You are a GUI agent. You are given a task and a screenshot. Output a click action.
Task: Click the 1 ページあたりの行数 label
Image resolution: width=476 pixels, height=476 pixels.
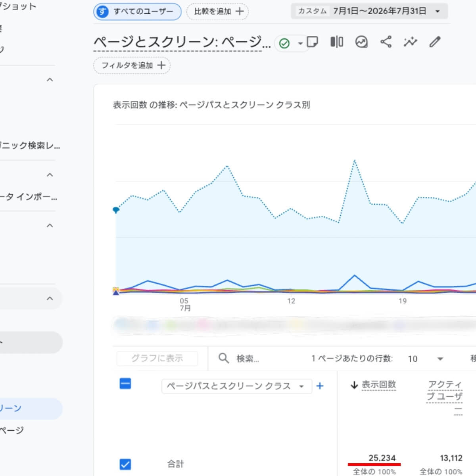tap(352, 359)
